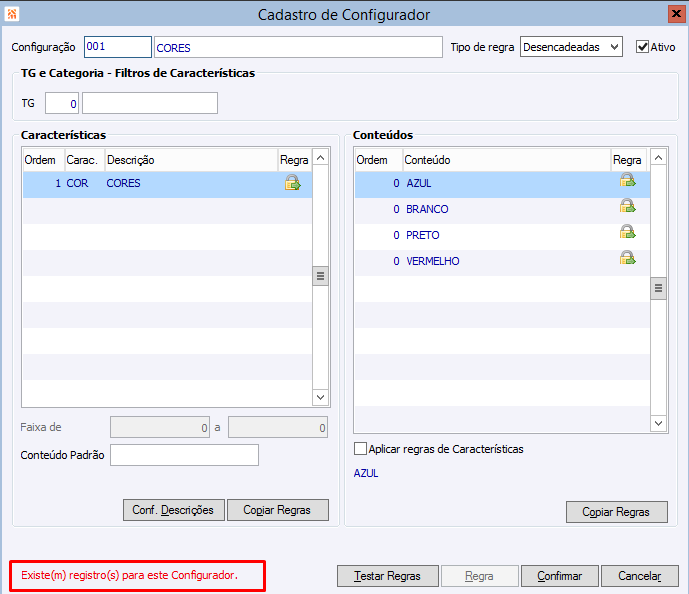689x594 pixels.
Task: Click the Conteúdo Padrão input field
Action: tap(184, 455)
